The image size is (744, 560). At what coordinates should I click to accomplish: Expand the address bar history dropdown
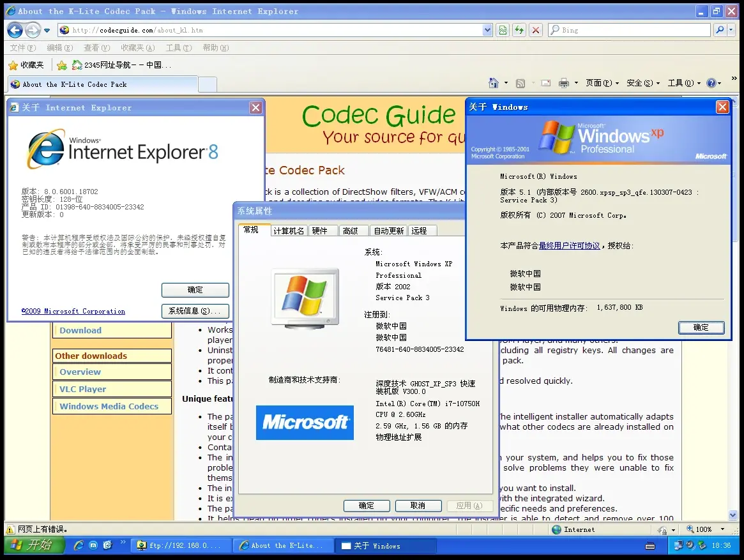487,31
